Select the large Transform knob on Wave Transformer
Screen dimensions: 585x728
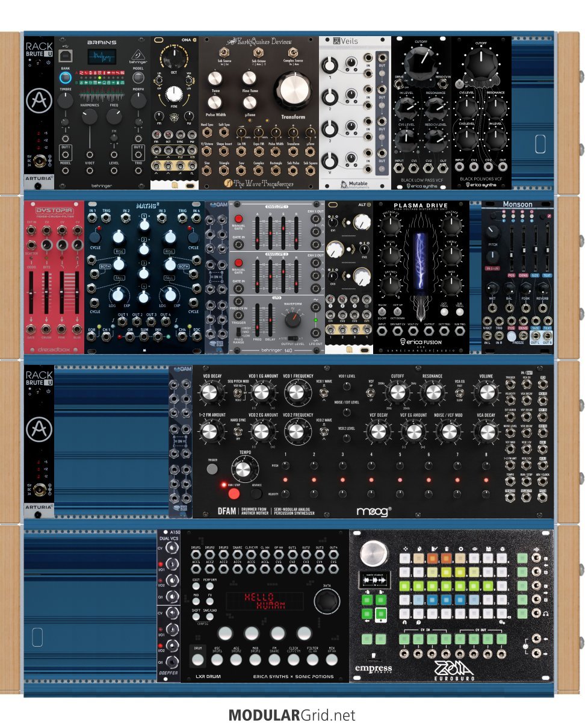coord(293,92)
